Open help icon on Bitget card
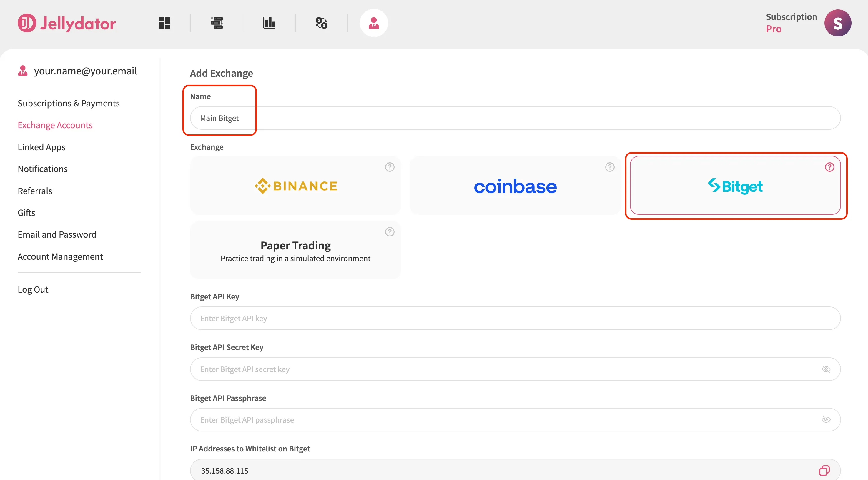Screen dimensions: 868x480 pyautogui.click(x=829, y=167)
